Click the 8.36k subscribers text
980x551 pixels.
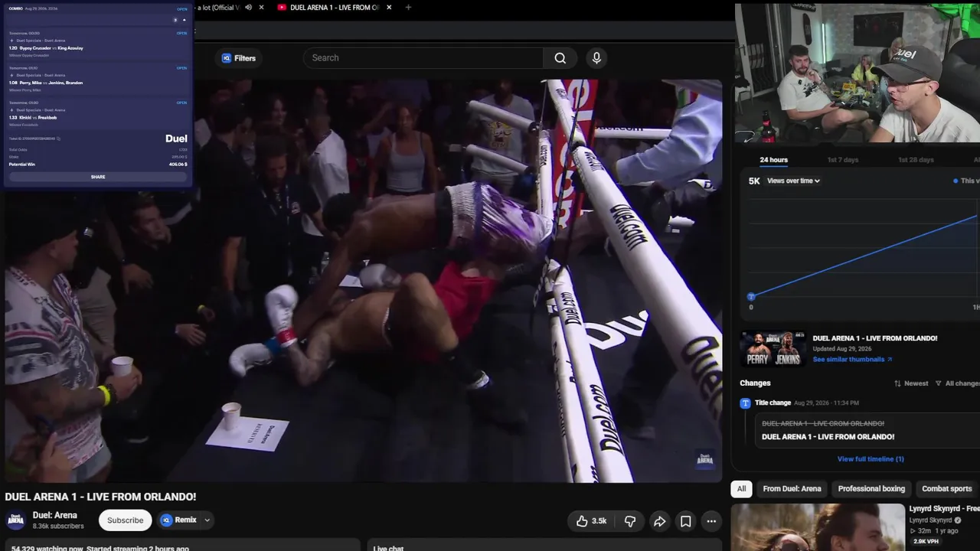click(58, 527)
